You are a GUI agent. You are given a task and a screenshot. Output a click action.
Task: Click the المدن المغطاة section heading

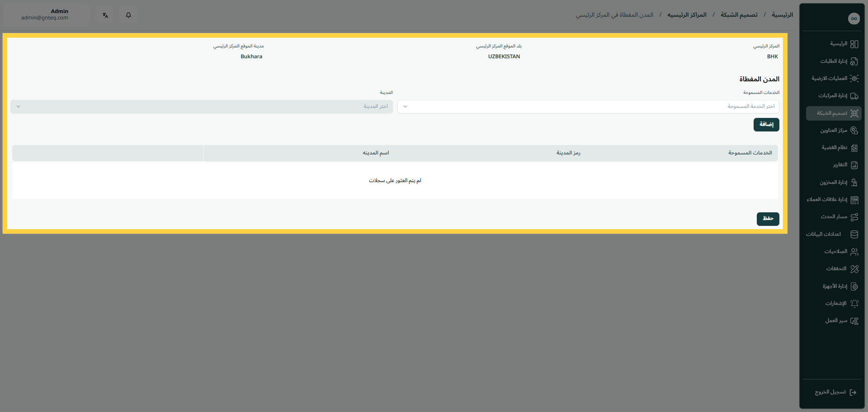coord(759,79)
